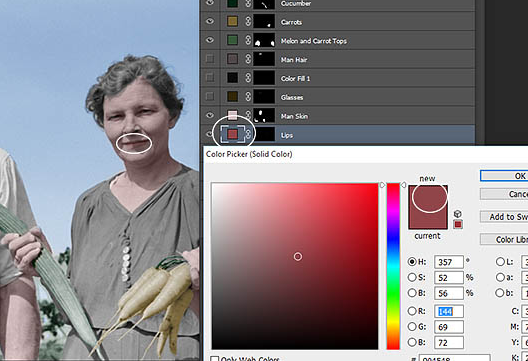The image size is (528, 361).
Task: Click the H field showing 357
Action: tap(449, 262)
